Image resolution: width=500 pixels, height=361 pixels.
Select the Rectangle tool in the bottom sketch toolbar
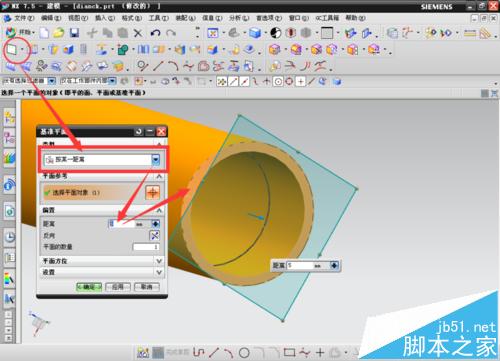pos(289,352)
